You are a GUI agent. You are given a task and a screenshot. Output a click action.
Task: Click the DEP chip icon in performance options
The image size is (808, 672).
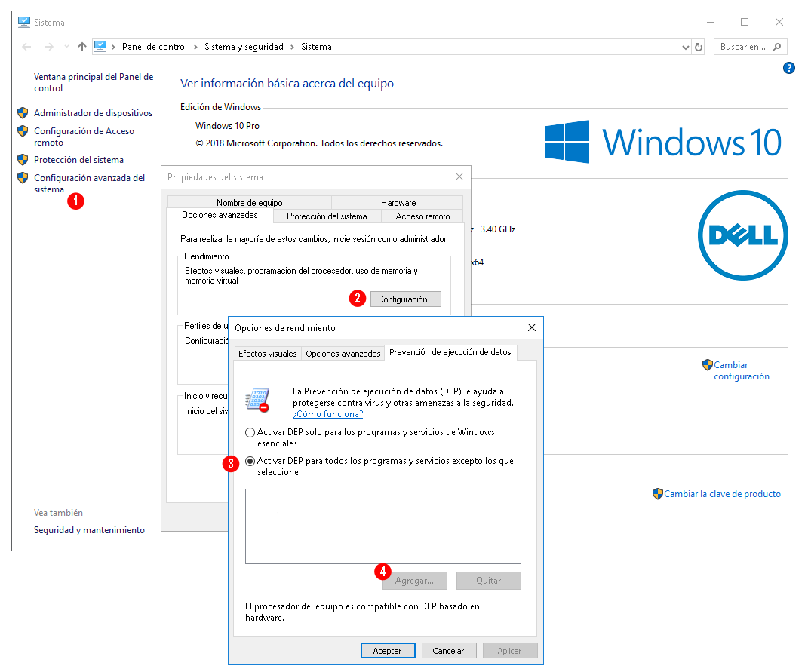click(x=257, y=400)
